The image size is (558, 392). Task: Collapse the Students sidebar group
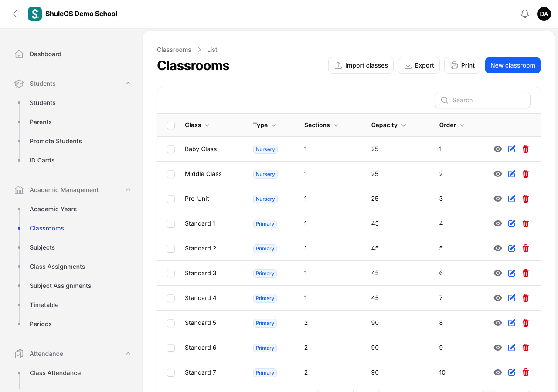(128, 84)
